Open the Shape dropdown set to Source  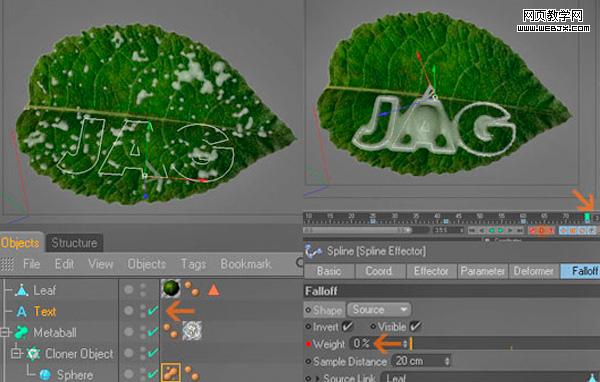click(379, 309)
